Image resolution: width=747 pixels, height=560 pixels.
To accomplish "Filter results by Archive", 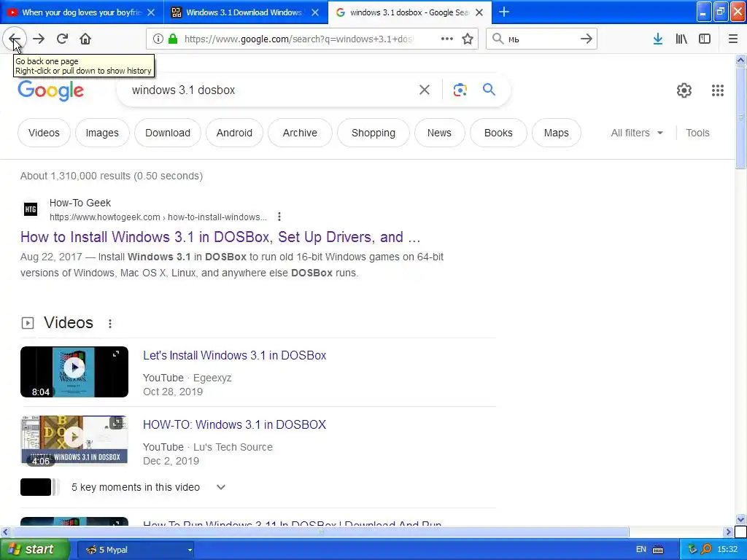I will (x=300, y=133).
